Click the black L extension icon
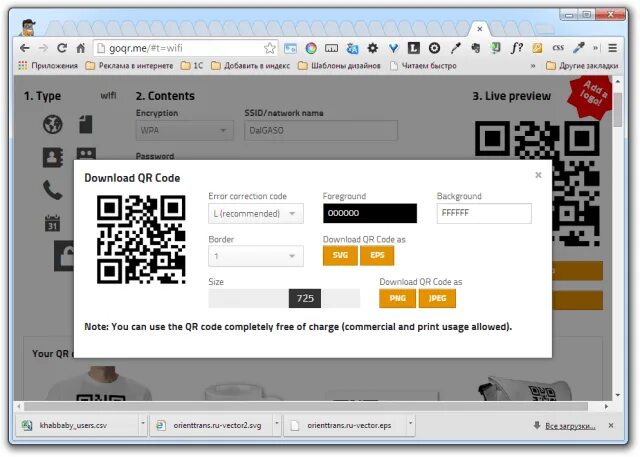The image size is (640, 457). [x=413, y=48]
